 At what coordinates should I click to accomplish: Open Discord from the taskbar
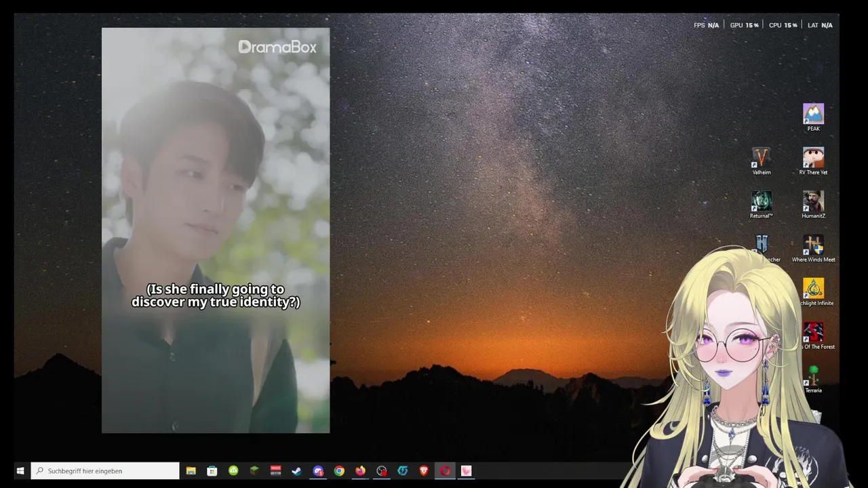318,471
